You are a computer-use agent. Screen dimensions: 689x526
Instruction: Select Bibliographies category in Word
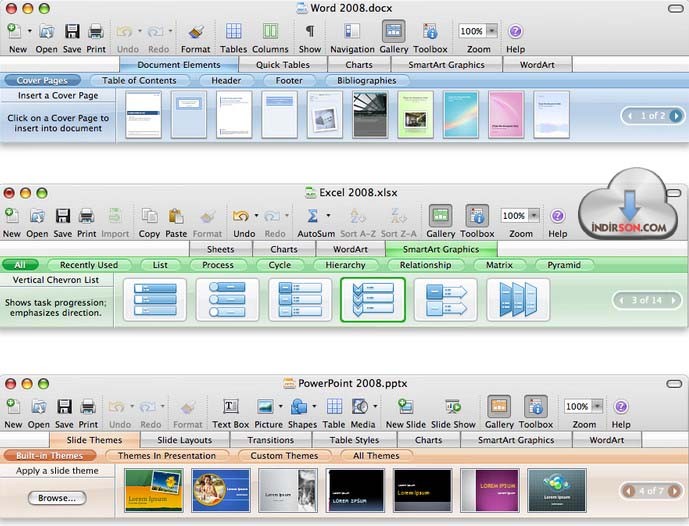tap(366, 80)
